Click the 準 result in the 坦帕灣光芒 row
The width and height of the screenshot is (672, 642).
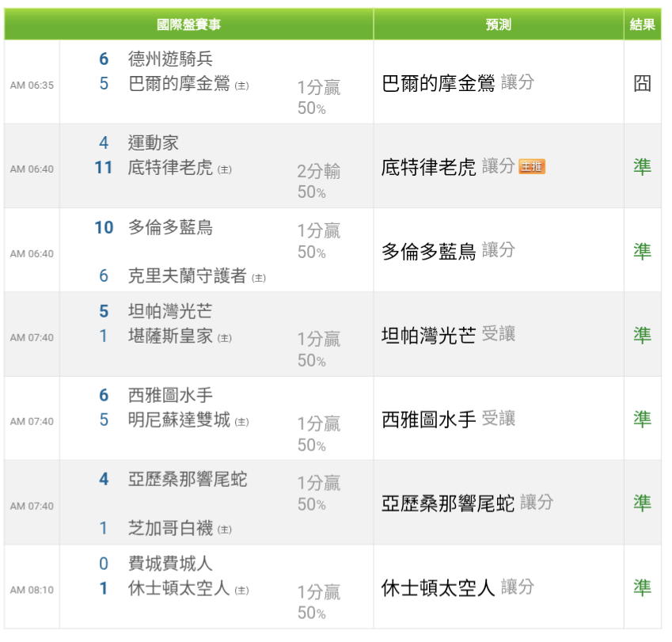coord(643,335)
